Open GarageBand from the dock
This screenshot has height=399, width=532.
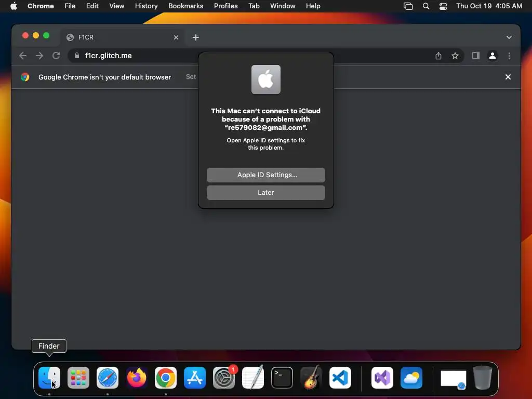coord(311,377)
